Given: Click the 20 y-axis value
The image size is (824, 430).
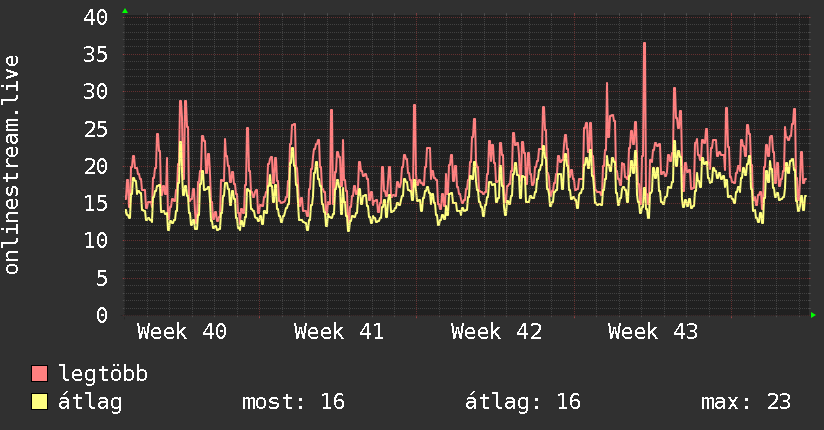Looking at the screenshot, I should pos(96,167).
